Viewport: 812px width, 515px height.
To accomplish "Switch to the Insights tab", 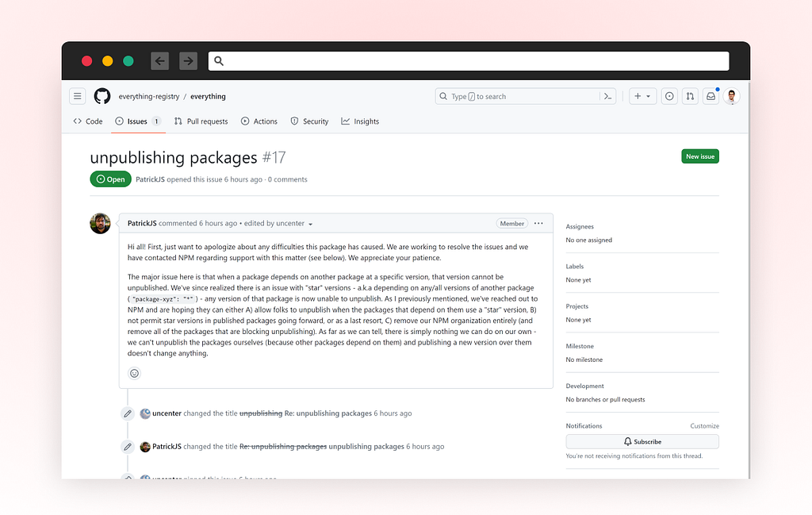I will point(360,121).
